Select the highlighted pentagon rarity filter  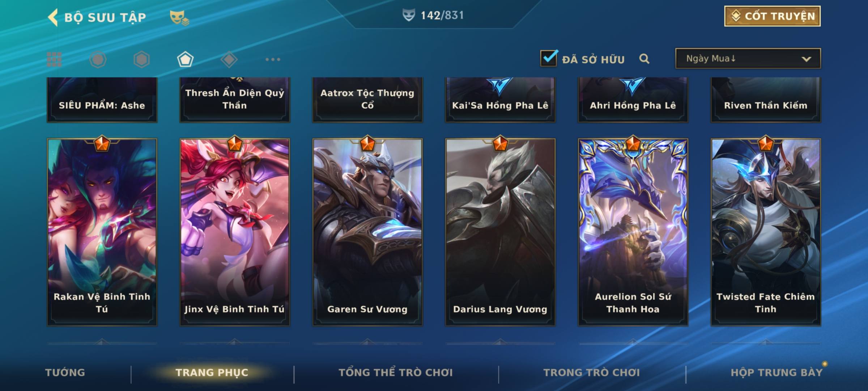(x=185, y=59)
